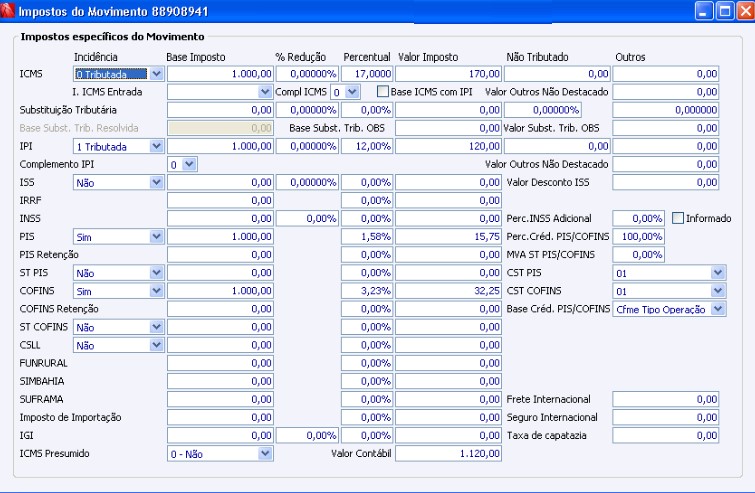Screen dimensions: 755x493
Task: Click the ICMS Percentual field 17,0000
Action: pyautogui.click(x=367, y=74)
